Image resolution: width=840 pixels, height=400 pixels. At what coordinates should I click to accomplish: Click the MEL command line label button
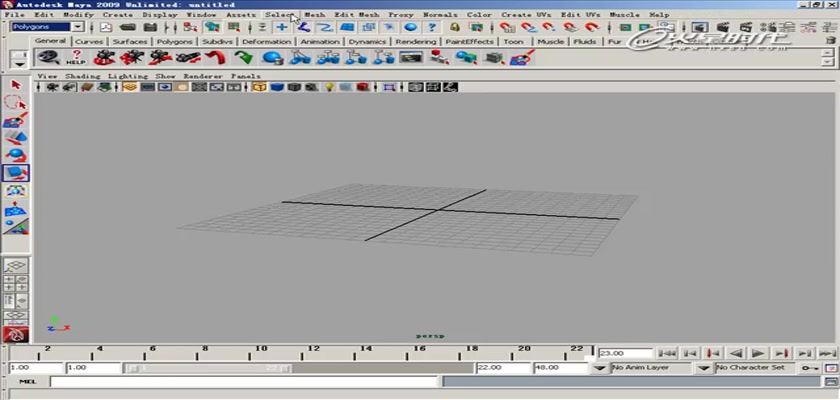point(27,381)
